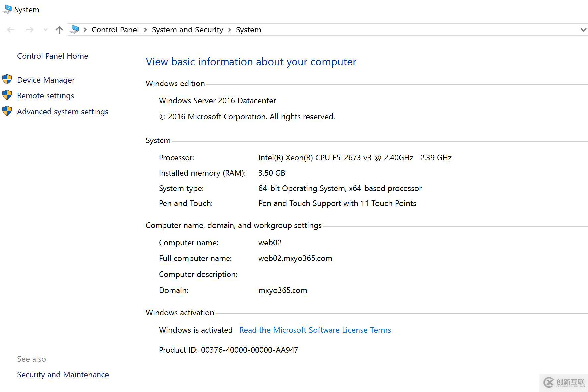Screen dimensions: 588x392
Task: Click the shield icon beside Device Manager
Action: (x=7, y=80)
